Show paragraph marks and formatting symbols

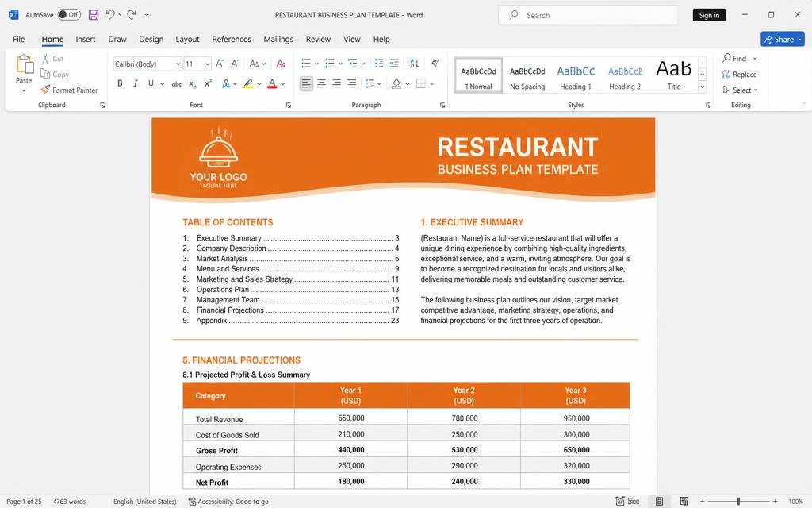click(435, 63)
